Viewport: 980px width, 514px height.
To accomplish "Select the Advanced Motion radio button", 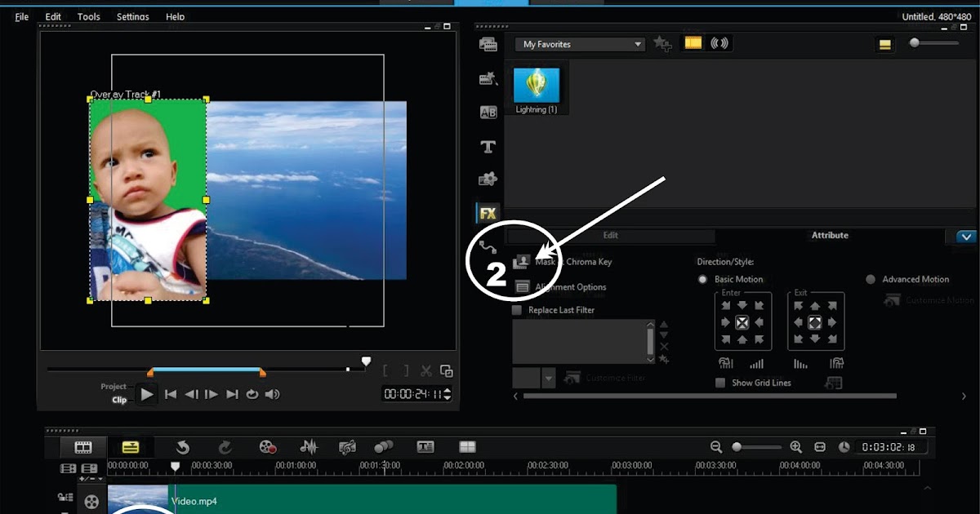I will [871, 279].
